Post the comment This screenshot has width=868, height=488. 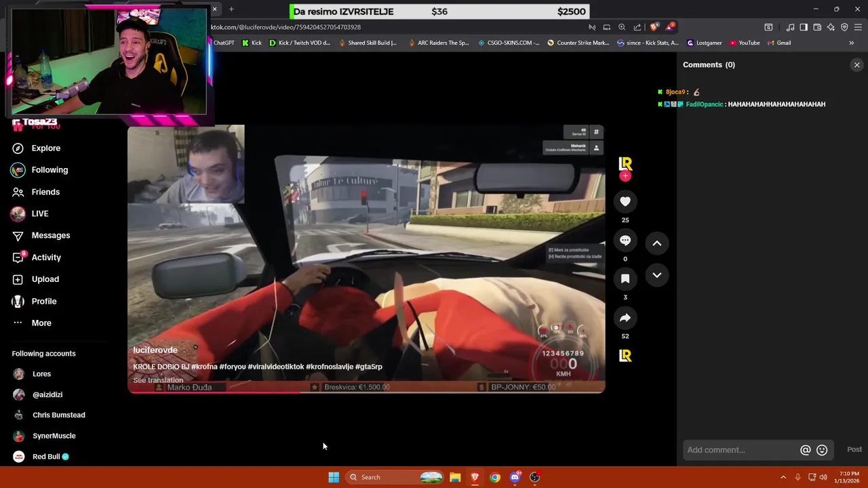854,449
